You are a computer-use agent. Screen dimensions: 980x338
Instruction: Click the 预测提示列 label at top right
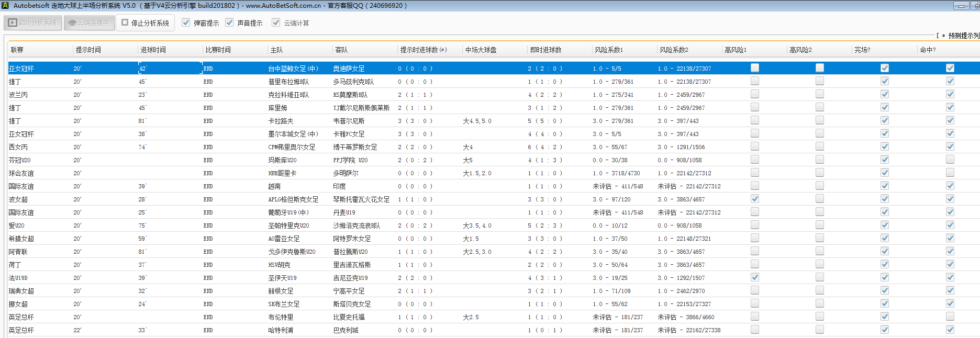tap(963, 36)
